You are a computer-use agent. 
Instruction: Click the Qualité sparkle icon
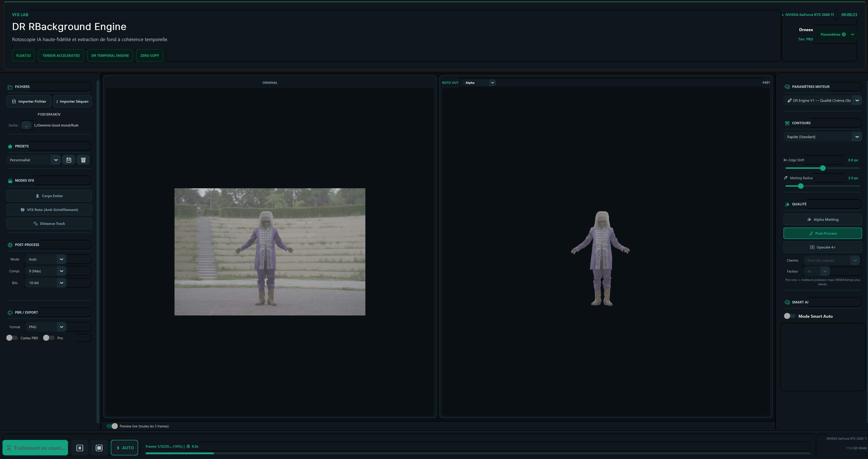787,204
